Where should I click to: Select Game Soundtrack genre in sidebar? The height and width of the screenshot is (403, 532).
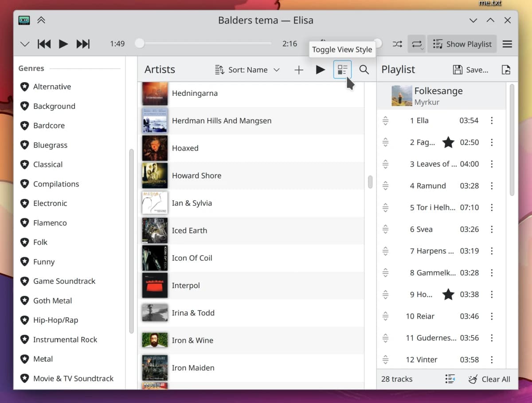pos(64,281)
